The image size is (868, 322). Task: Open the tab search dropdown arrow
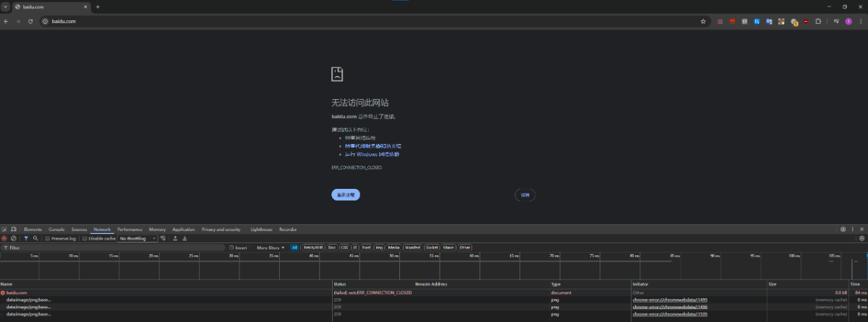(5, 7)
